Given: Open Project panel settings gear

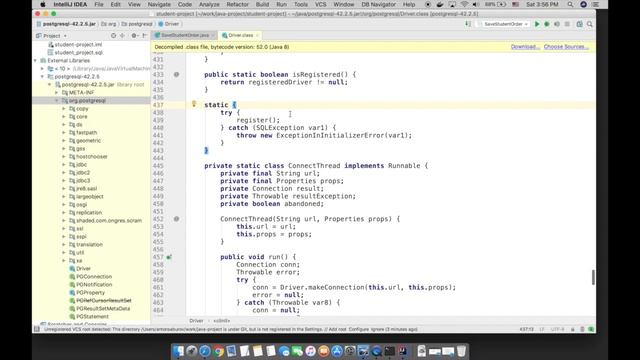Looking at the screenshot, I should (x=134, y=36).
